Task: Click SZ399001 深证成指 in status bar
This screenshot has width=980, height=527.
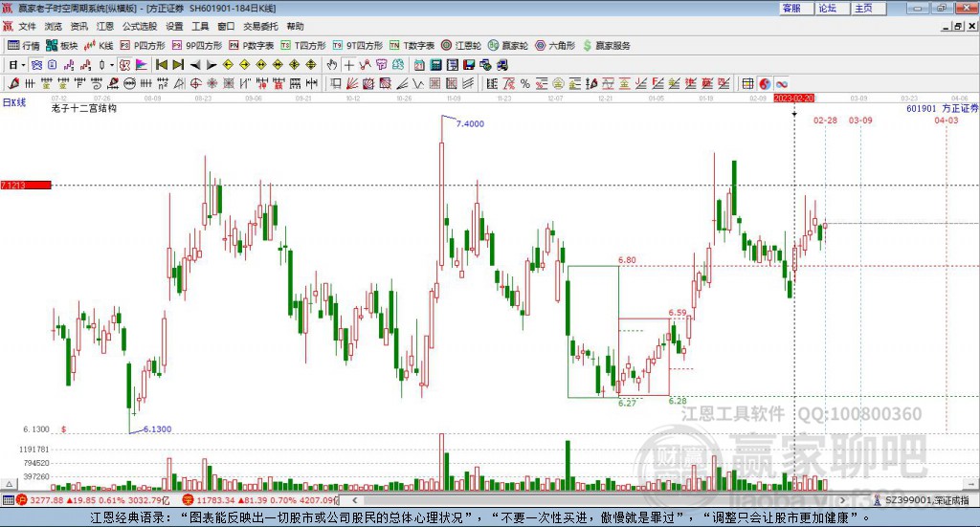Action: (923, 500)
